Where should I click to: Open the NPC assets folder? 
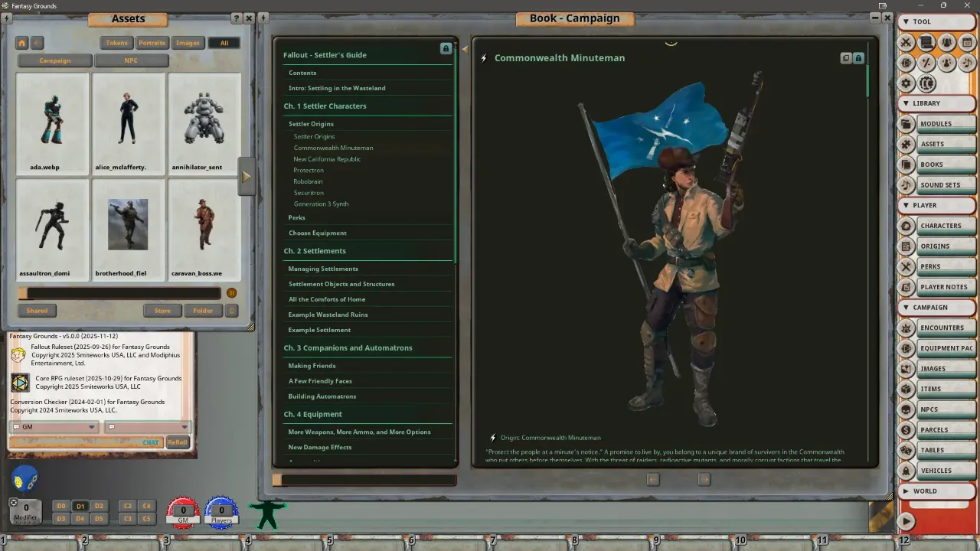131,60
